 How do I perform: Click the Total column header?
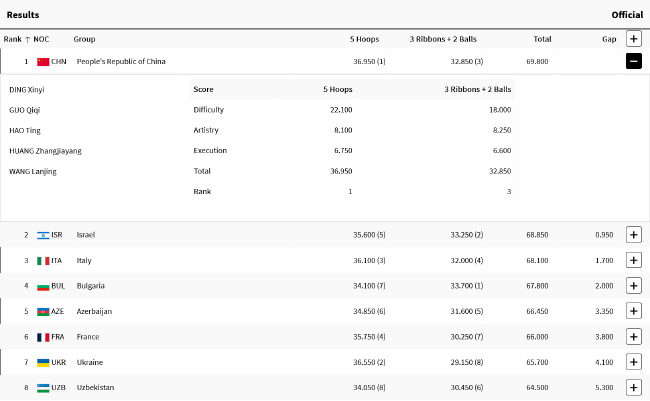point(542,39)
